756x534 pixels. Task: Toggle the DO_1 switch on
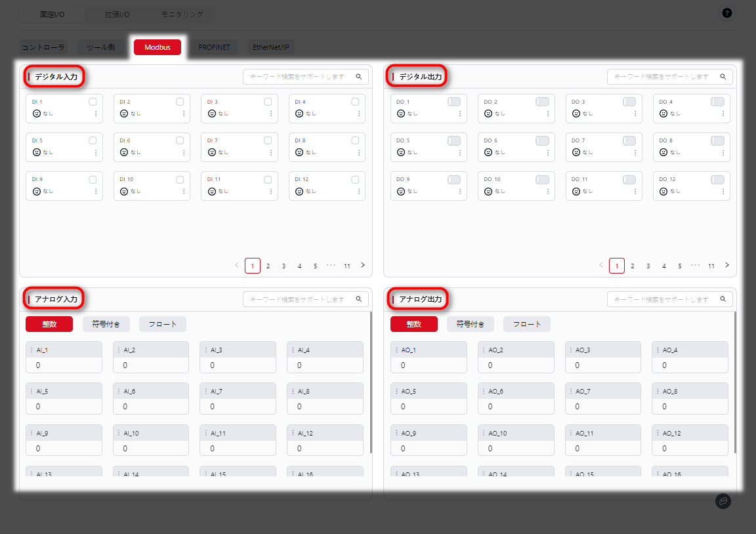pyautogui.click(x=453, y=102)
